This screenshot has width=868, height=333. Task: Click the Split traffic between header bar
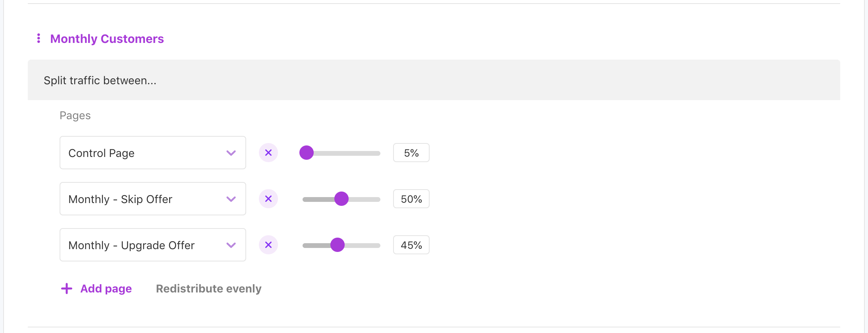click(x=434, y=80)
